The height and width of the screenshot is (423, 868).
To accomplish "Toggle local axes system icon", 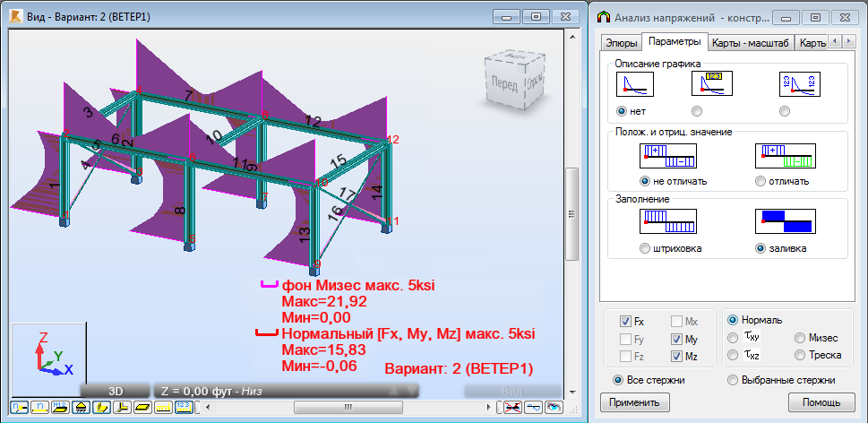I will (x=122, y=408).
